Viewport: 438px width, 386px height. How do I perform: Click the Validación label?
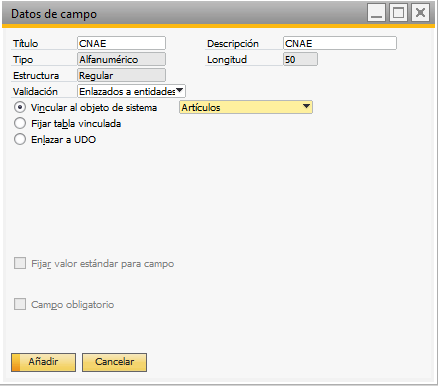point(35,92)
